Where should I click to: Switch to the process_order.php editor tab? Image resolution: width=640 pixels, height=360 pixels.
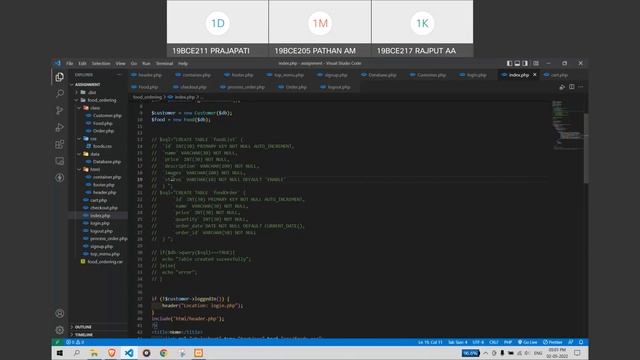[x=242, y=87]
